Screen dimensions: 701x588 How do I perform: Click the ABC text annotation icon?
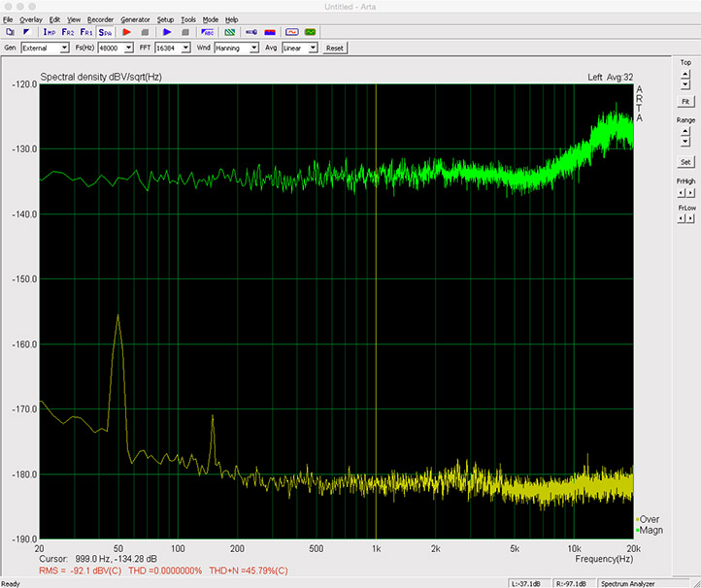207,32
